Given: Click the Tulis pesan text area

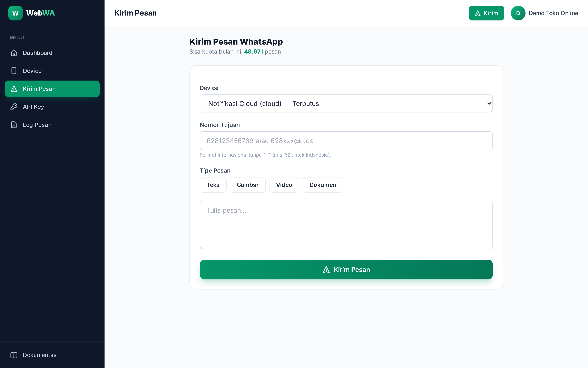Looking at the screenshot, I should pos(346,225).
